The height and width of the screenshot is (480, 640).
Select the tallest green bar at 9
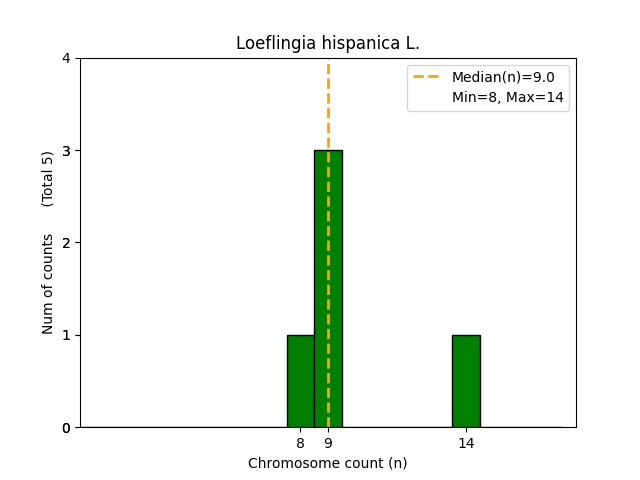(328, 288)
